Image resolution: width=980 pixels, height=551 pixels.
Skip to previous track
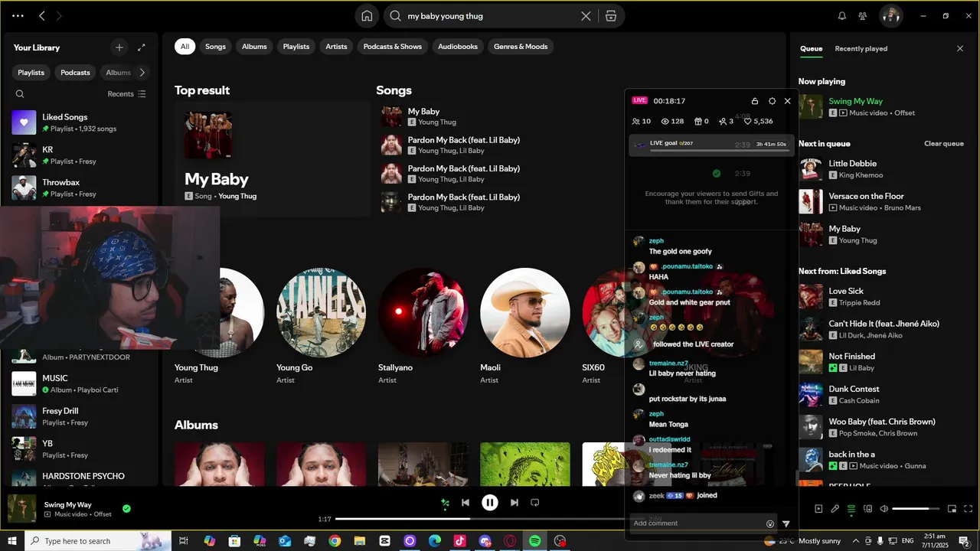[x=465, y=503]
